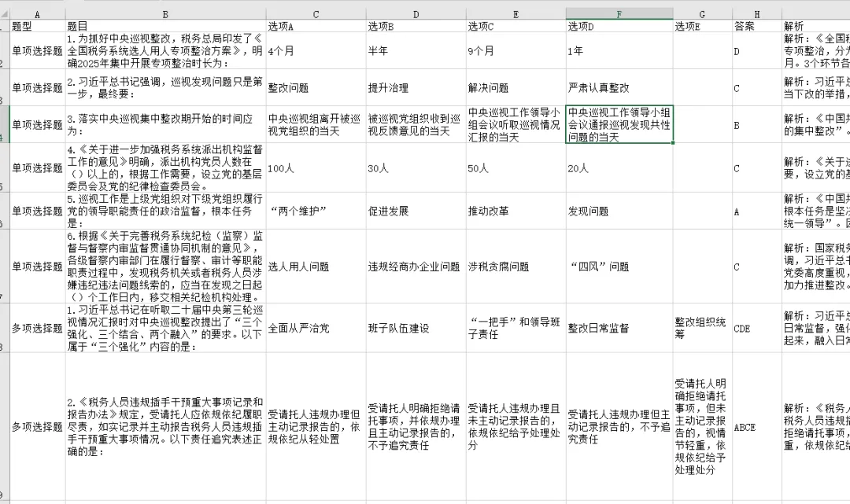This screenshot has width=850, height=504.
Task: Click the header cell '选项C'
Action: (x=516, y=26)
